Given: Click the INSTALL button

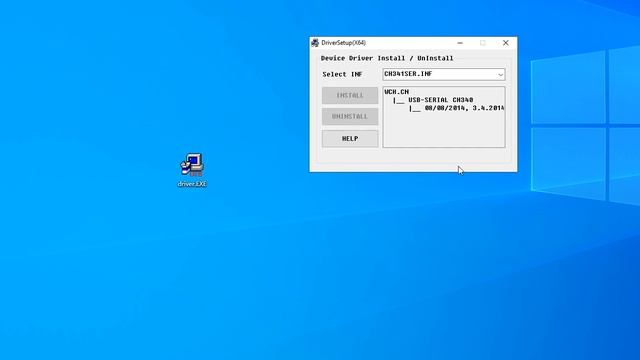Looking at the screenshot, I should pyautogui.click(x=350, y=96).
